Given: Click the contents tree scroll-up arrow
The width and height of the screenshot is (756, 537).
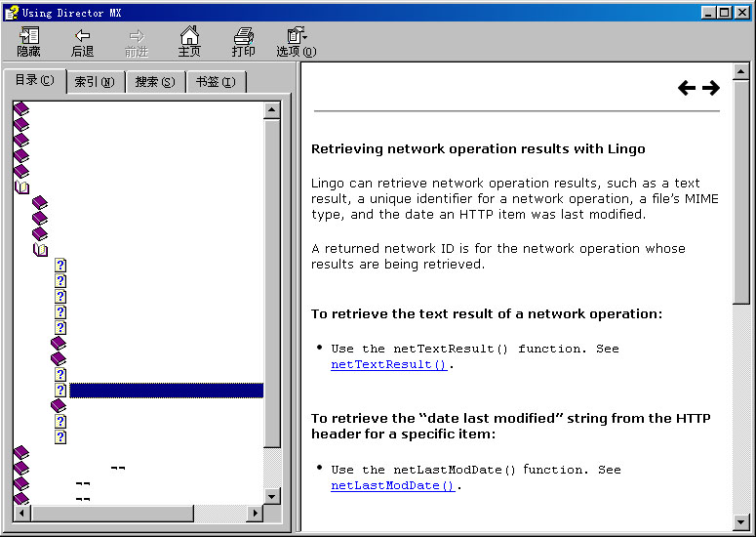Looking at the screenshot, I should [272, 110].
